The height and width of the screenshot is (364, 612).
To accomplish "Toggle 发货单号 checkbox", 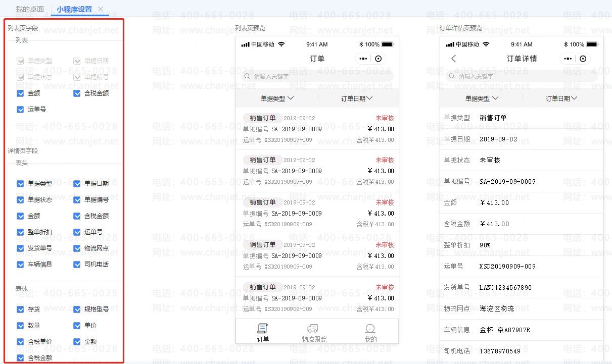I will [x=21, y=248].
